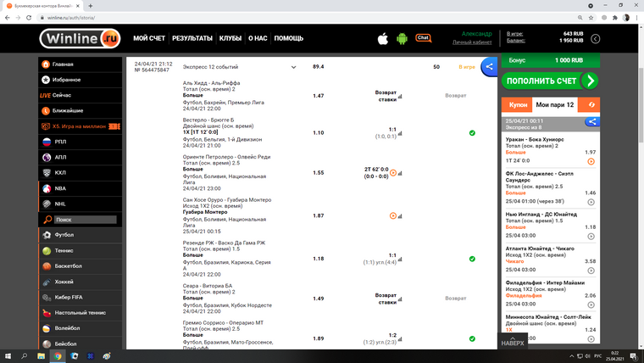
Task: Play Филадельфия - Интер Майами icon
Action: 591,304
